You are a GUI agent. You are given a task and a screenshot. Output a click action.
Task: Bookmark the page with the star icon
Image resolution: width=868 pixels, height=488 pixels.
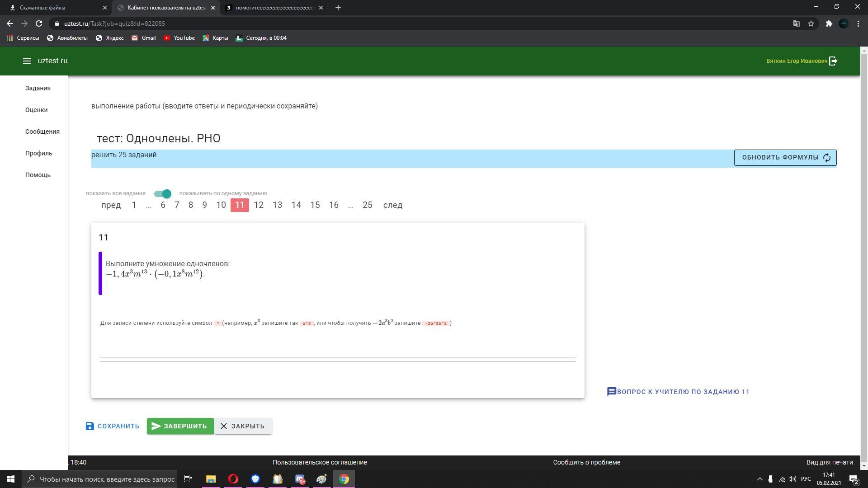pos(811,23)
